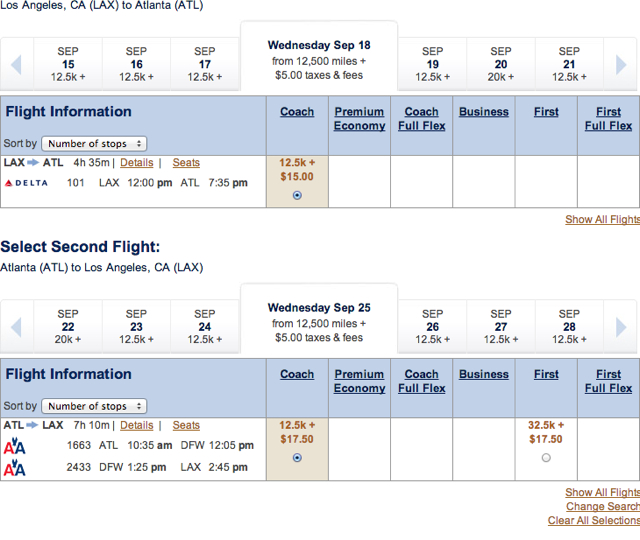Click Clear All Selections link
This screenshot has width=640, height=540.
point(594,520)
